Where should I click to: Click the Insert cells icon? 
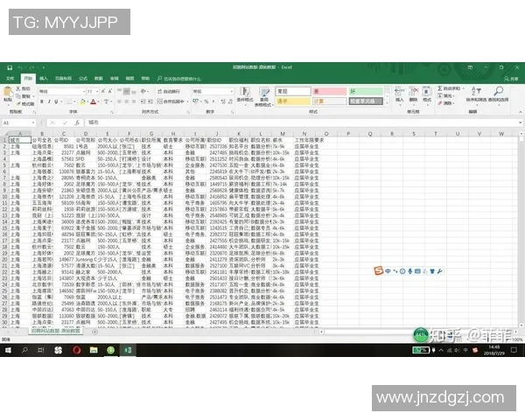[x=399, y=91]
